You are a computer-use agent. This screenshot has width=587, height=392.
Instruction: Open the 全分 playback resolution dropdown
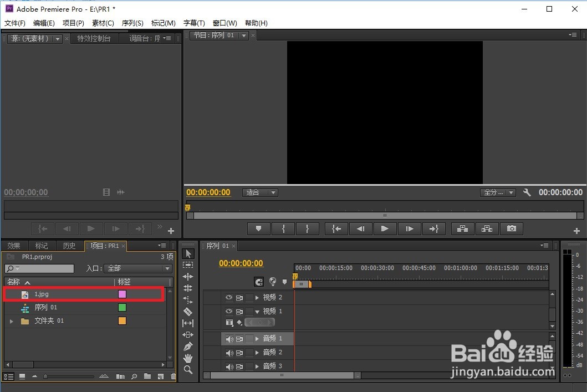click(x=498, y=192)
